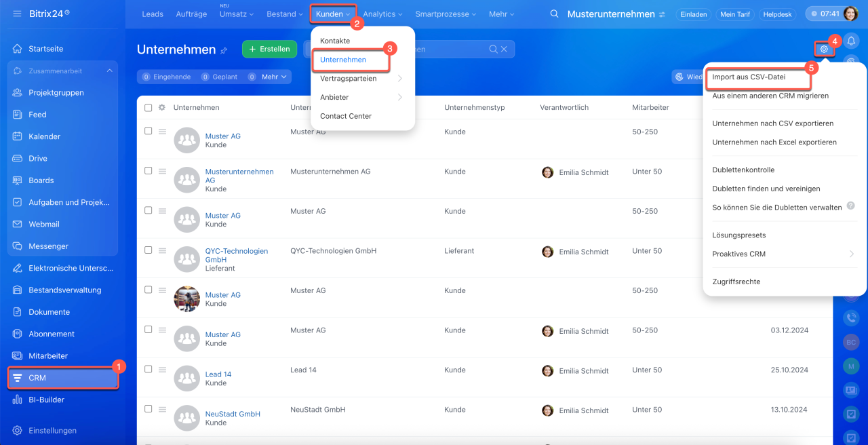868x445 pixels.
Task: Expand the Vertragsparteien submenu
Action: (400, 79)
